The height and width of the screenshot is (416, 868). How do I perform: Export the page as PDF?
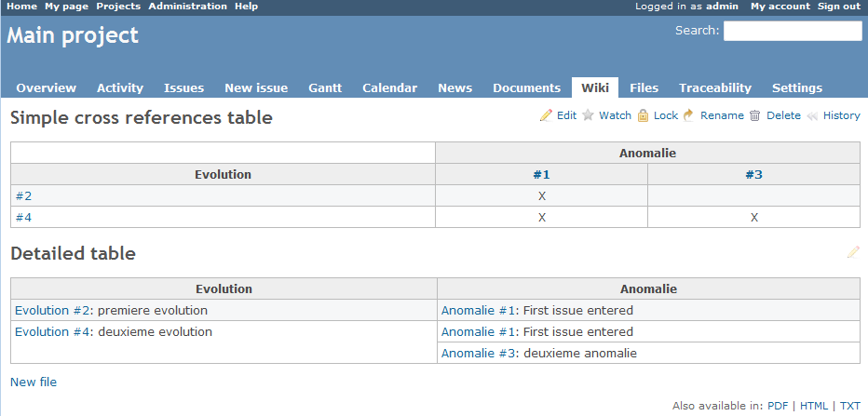click(777, 406)
